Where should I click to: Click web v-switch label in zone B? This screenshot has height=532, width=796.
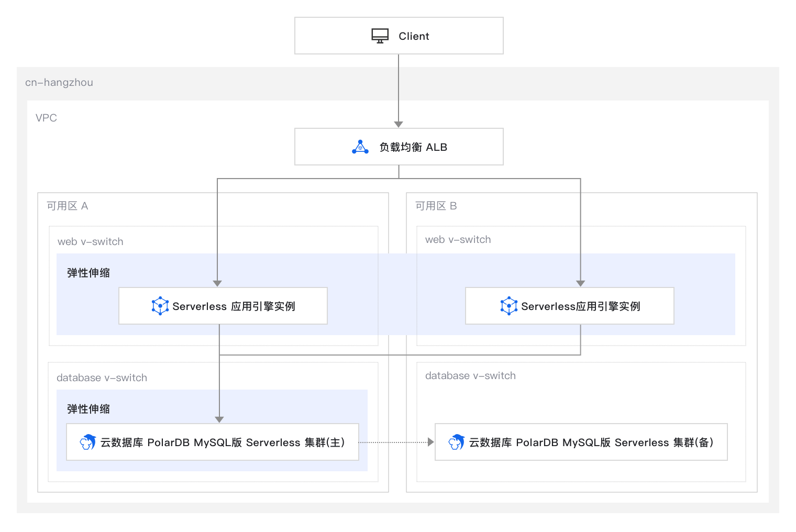[458, 239]
